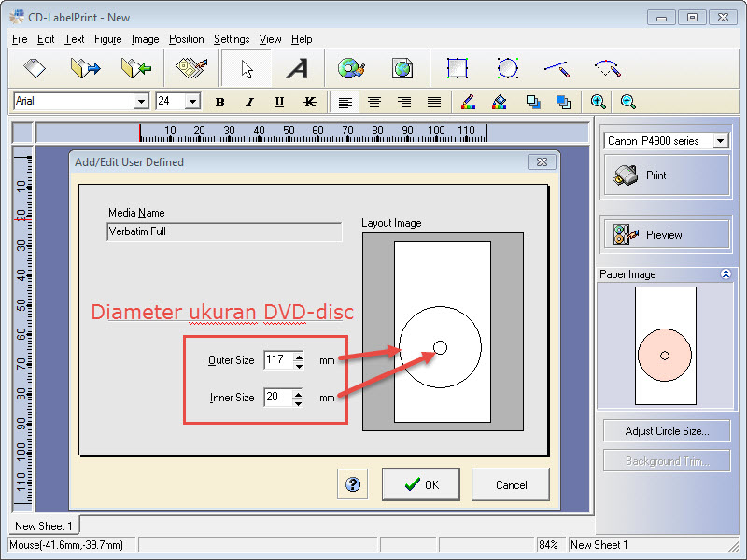Image resolution: width=747 pixels, height=560 pixels.
Task: Toggle Underline formatting
Action: [x=279, y=102]
